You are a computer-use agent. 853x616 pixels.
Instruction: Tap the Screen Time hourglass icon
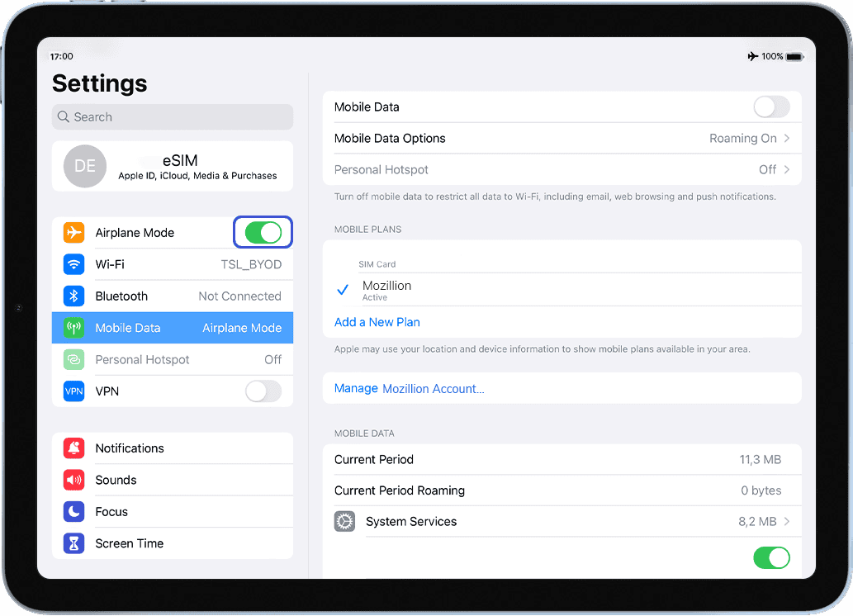(x=74, y=543)
